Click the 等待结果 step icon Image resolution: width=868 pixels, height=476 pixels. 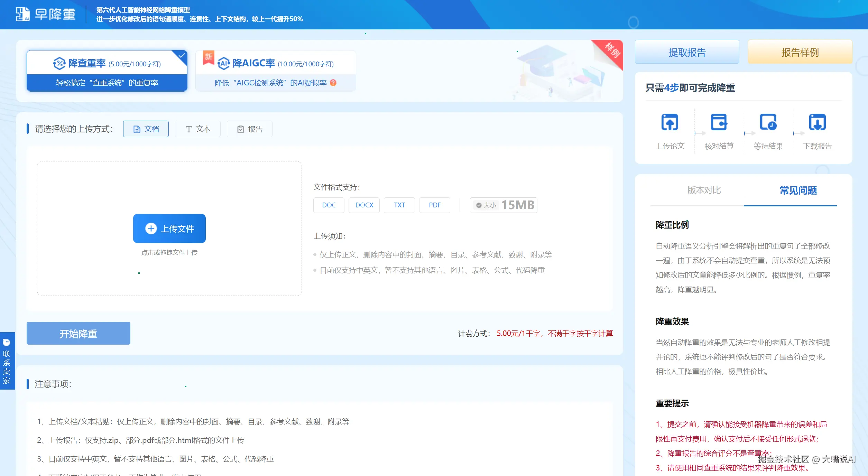pos(768,122)
